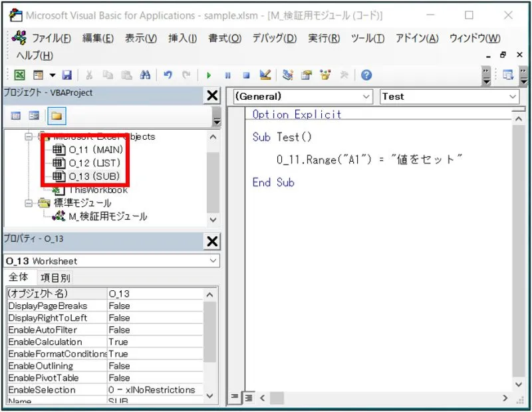Open Object Browser toolbar icon
This screenshot has width=532, height=412.
click(325, 75)
